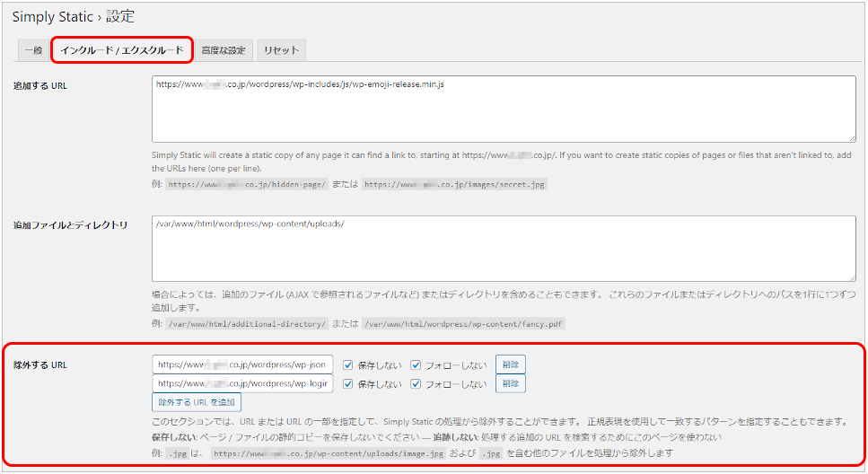Uncheck 保存しない for the wp-json row
The width and height of the screenshot is (868, 474).
point(347,364)
